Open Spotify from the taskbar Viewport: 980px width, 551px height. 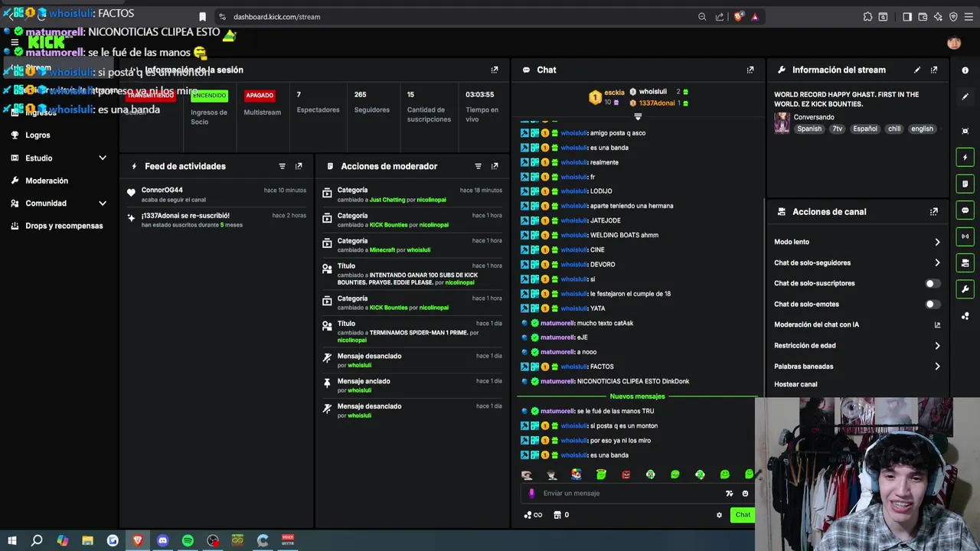click(188, 540)
